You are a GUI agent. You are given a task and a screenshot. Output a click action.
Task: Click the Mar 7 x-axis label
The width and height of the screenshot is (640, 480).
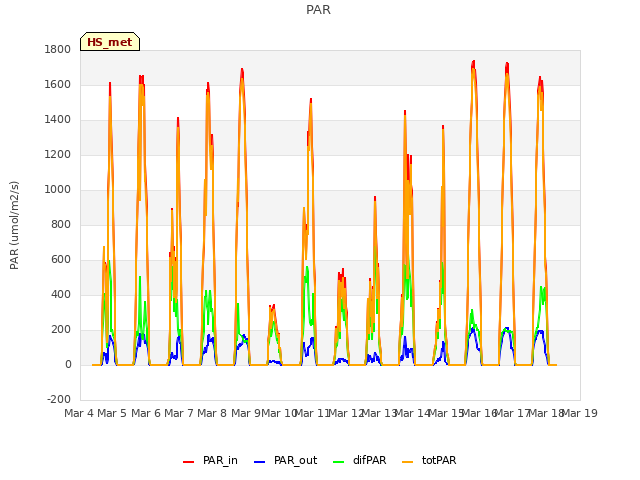(179, 413)
